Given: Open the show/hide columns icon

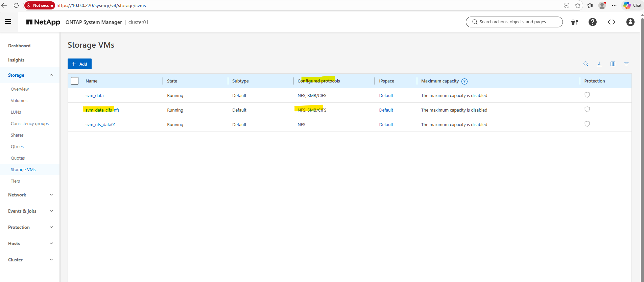Looking at the screenshot, I should pyautogui.click(x=613, y=64).
